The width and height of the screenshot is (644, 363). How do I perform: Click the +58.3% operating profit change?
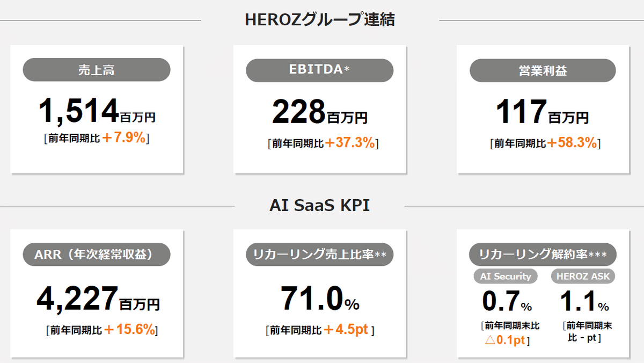[572, 143]
